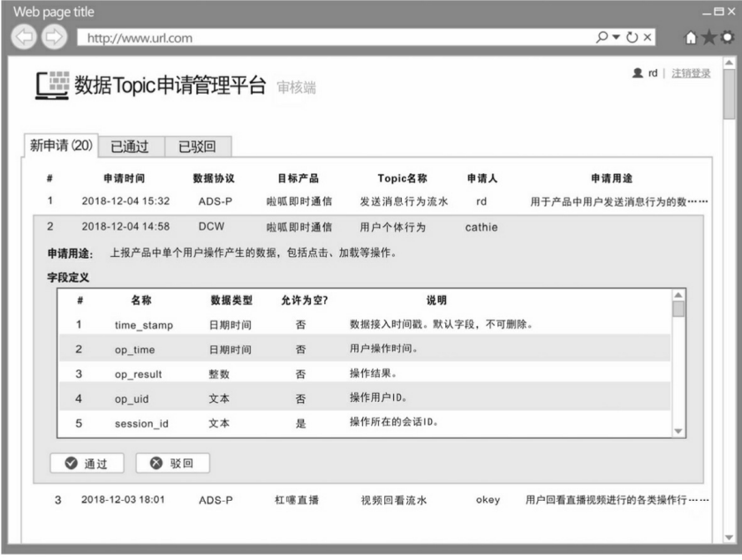The width and height of the screenshot is (742, 560).
Task: Click the 审核端 label next to title
Action: [x=296, y=87]
